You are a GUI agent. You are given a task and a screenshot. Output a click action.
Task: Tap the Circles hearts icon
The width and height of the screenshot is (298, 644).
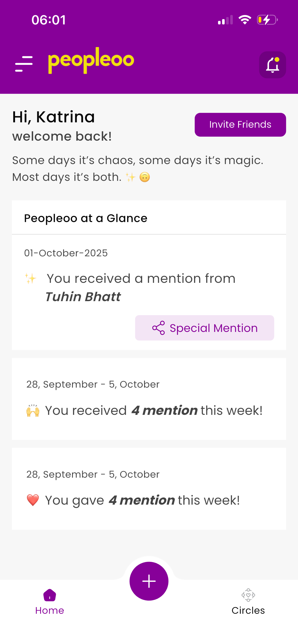(x=248, y=595)
